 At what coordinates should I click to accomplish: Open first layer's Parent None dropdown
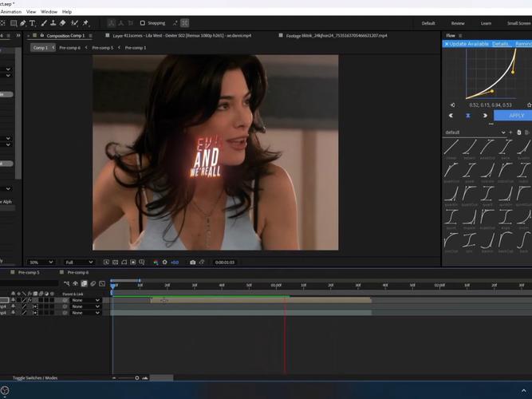coord(85,300)
